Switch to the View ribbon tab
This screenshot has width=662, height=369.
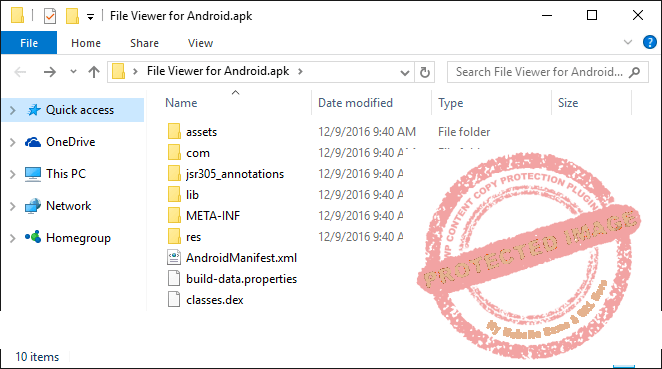point(200,43)
